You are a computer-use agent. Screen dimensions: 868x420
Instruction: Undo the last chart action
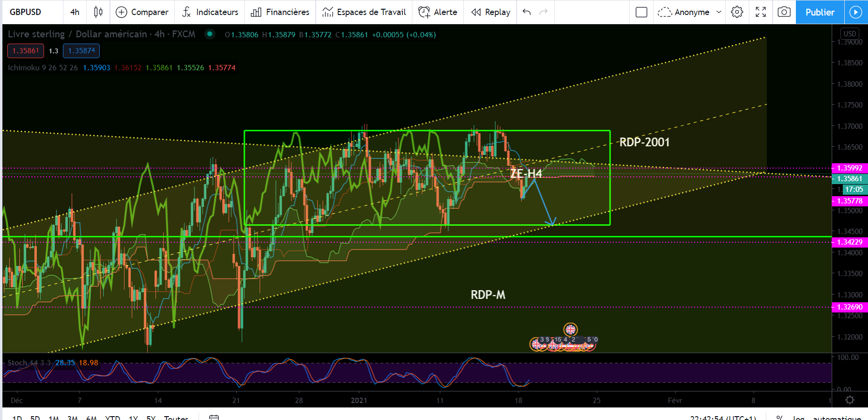pos(527,12)
